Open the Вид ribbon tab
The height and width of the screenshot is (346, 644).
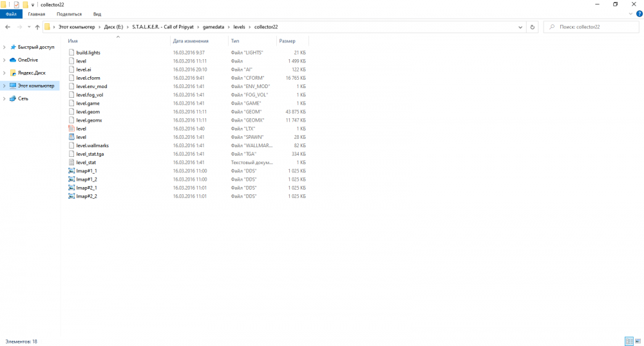[x=97, y=14]
